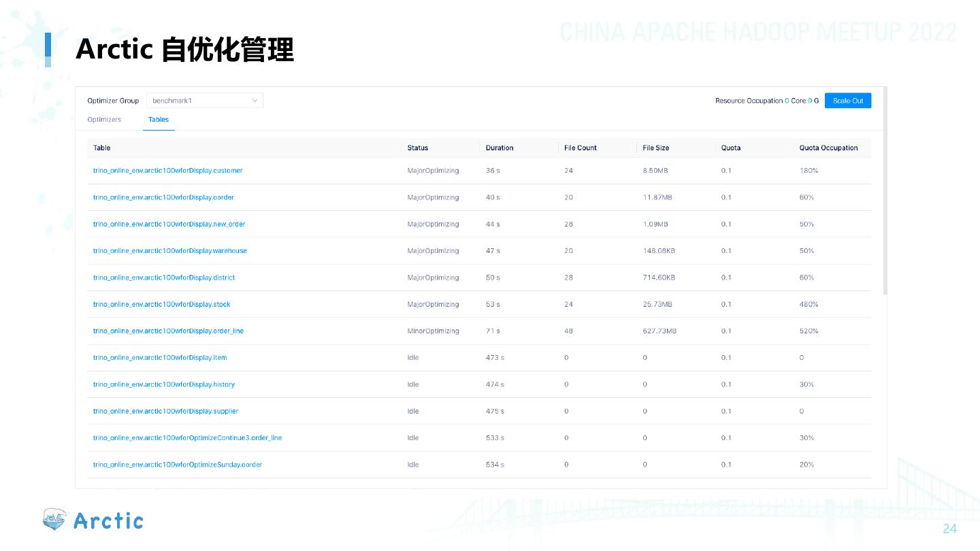Screen dimensions: 980x551
Task: Click the 520% quota occupation cell
Action: coord(808,331)
